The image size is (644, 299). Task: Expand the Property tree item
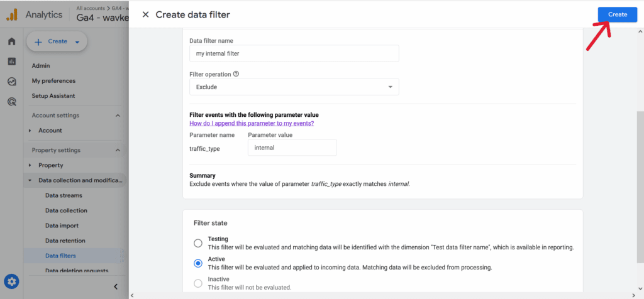[x=30, y=165]
